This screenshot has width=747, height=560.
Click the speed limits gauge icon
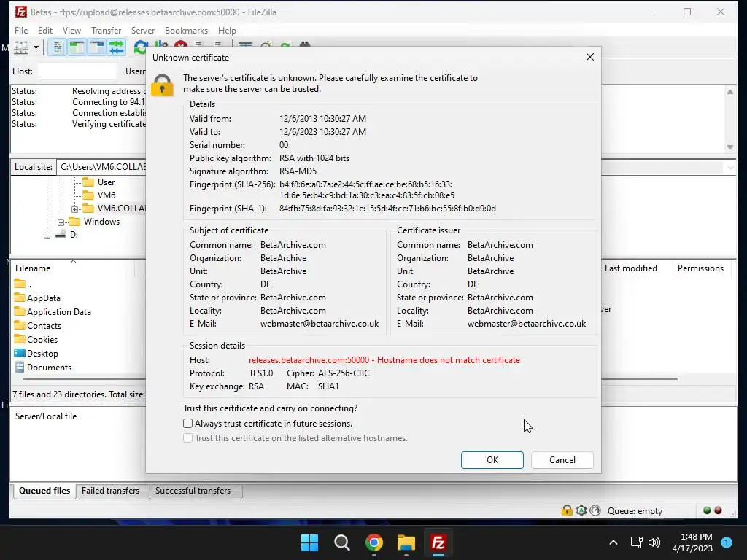[595, 510]
